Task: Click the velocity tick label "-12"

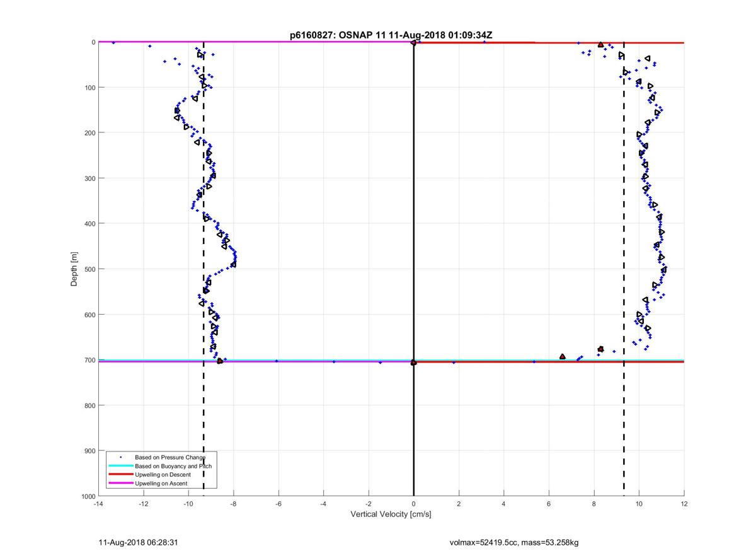Action: 143,504
